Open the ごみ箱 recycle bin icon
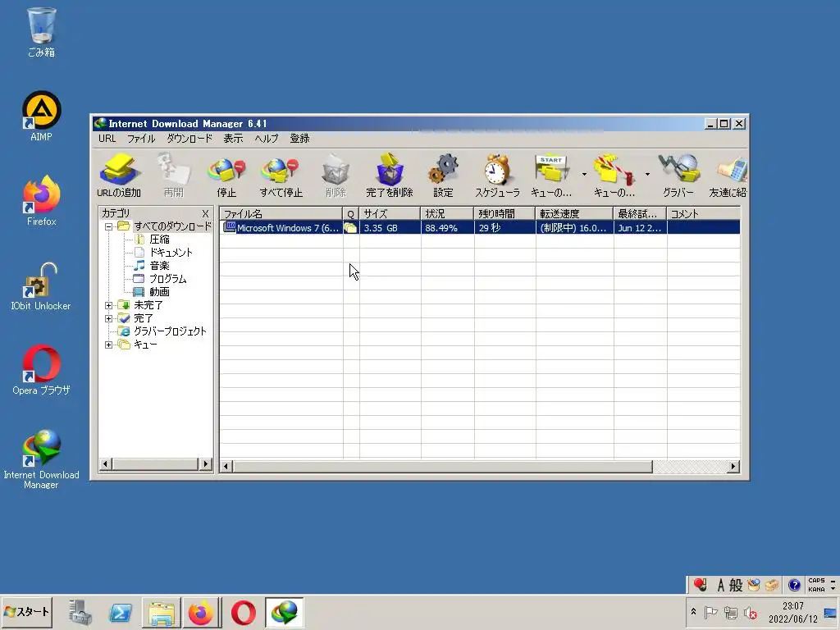This screenshot has width=840, height=630. [x=41, y=32]
